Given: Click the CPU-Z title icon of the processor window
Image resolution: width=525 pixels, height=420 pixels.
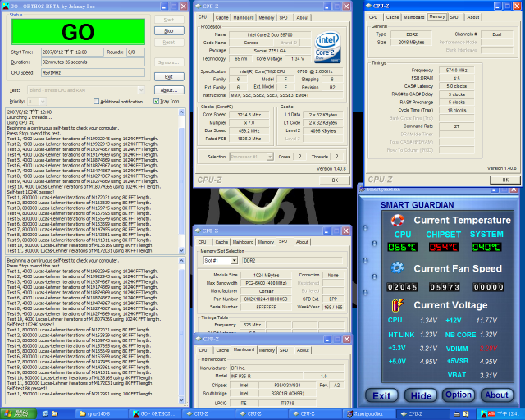Looking at the screenshot, I should pos(198,6).
